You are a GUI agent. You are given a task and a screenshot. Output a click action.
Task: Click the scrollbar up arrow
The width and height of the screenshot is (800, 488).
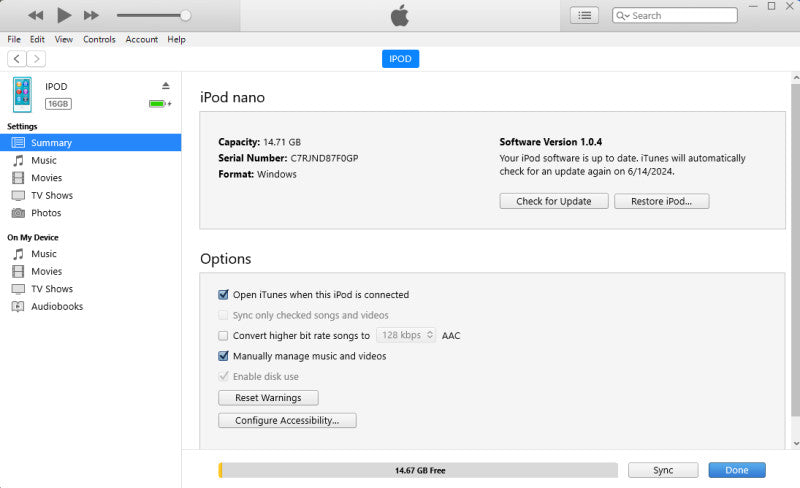796,78
